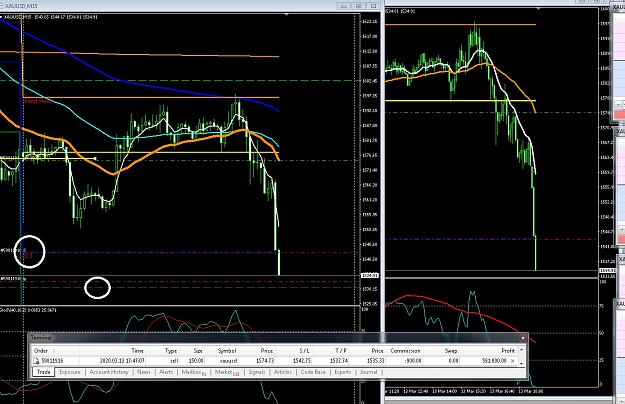Open the Alerts tab
The height and width of the screenshot is (404, 625).
coord(166,372)
